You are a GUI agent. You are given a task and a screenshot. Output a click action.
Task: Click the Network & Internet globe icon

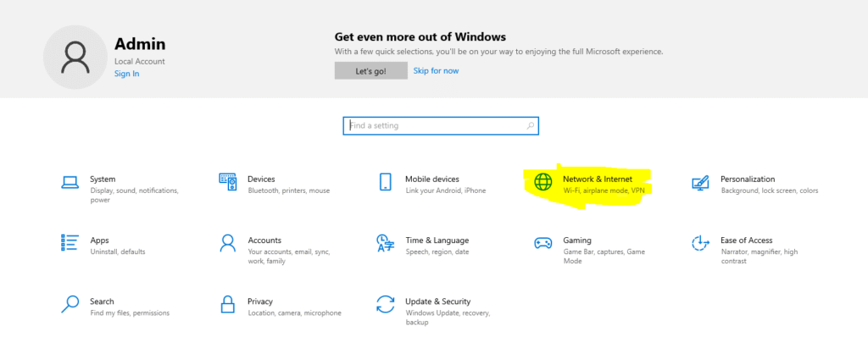(542, 183)
